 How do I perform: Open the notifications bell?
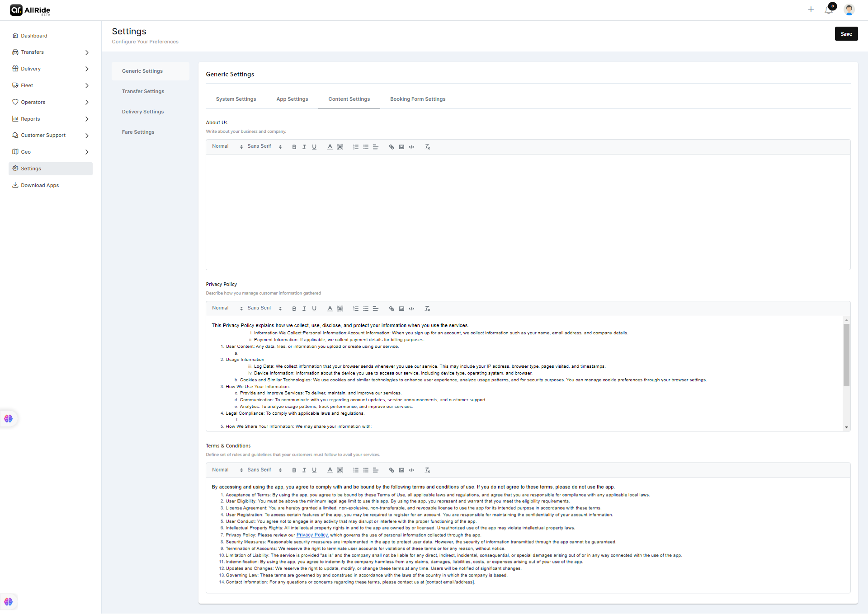click(829, 9)
